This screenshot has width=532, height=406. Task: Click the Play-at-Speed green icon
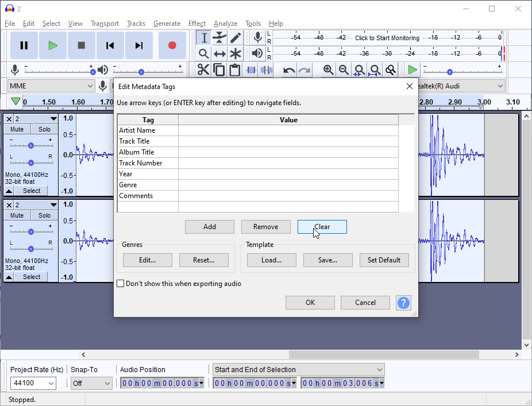tap(413, 70)
